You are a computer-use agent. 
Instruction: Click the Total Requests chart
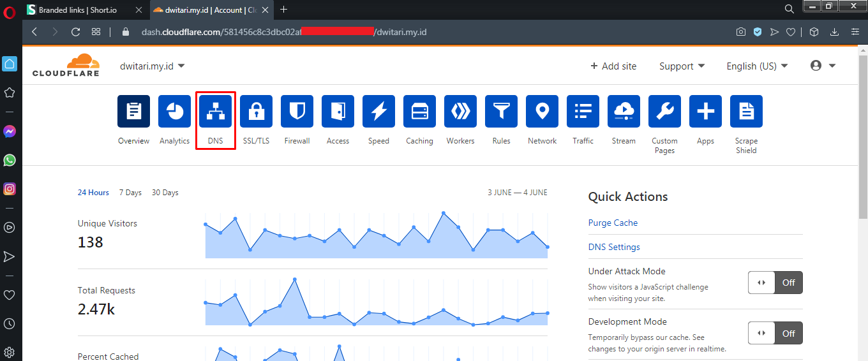[x=377, y=302]
